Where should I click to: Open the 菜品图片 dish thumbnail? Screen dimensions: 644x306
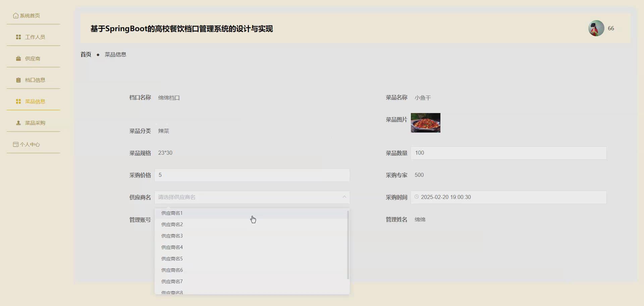click(426, 123)
